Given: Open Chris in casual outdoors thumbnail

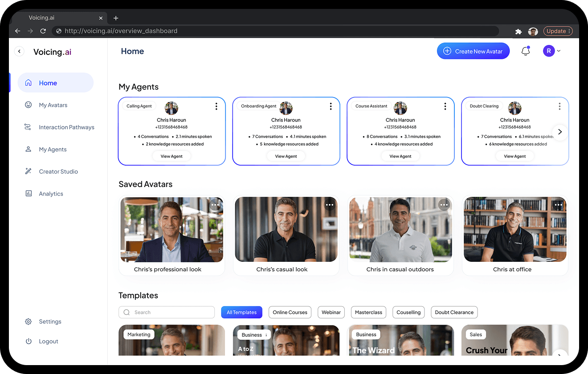Looking at the screenshot, I should coord(400,230).
